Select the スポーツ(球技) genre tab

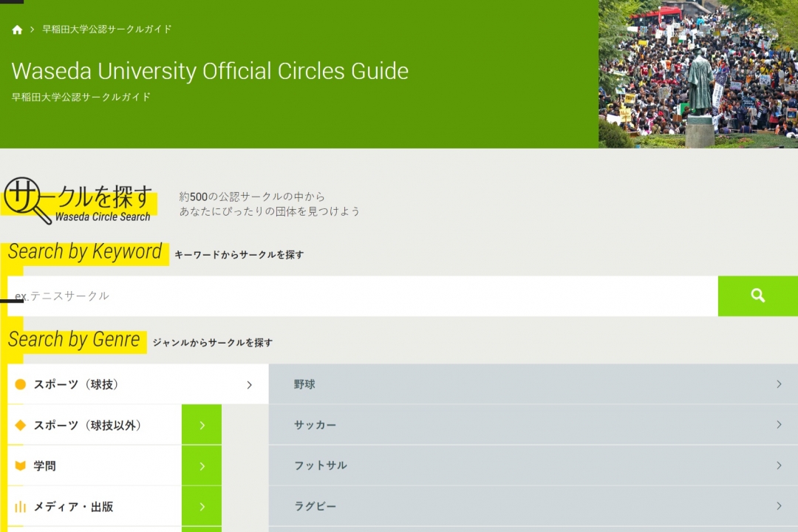coord(138,384)
